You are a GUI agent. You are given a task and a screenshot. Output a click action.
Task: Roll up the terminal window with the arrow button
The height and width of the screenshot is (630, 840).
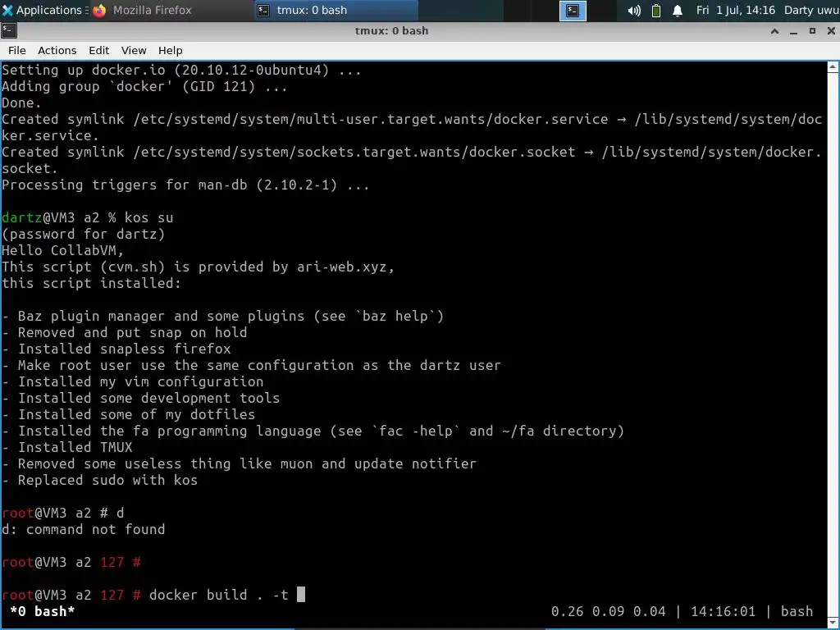[774, 31]
